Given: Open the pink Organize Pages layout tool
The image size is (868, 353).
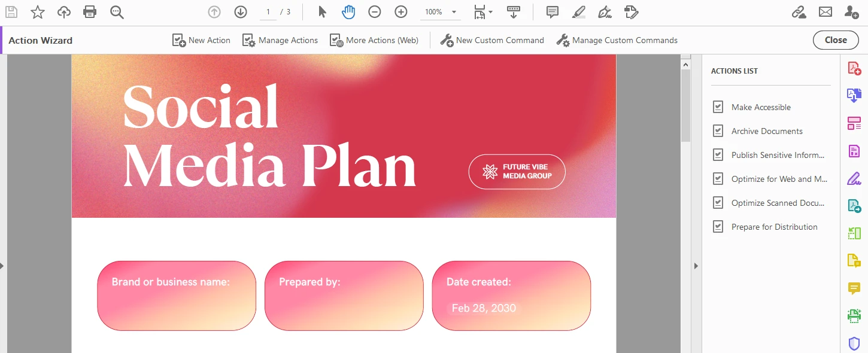Looking at the screenshot, I should (x=854, y=123).
